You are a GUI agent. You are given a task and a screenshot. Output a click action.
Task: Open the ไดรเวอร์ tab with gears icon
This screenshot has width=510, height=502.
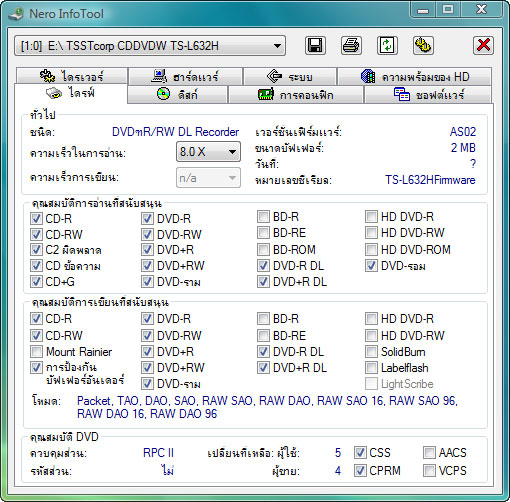(x=72, y=76)
